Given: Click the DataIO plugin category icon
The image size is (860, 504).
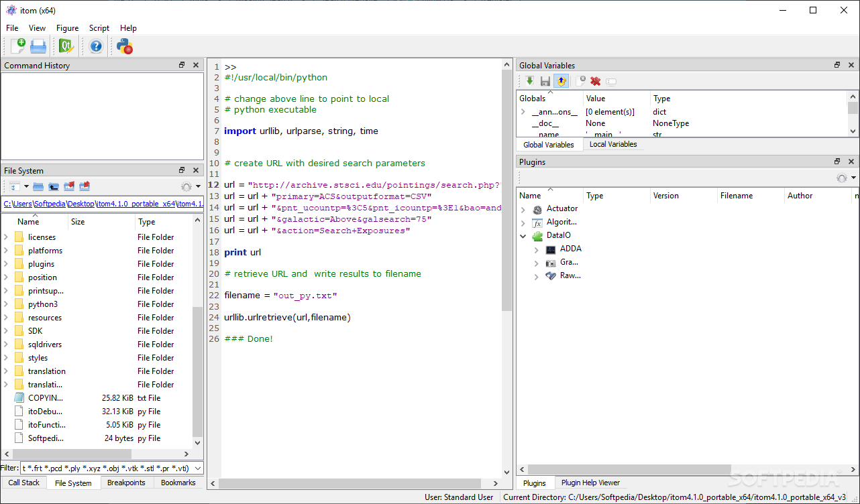Looking at the screenshot, I should coord(538,235).
